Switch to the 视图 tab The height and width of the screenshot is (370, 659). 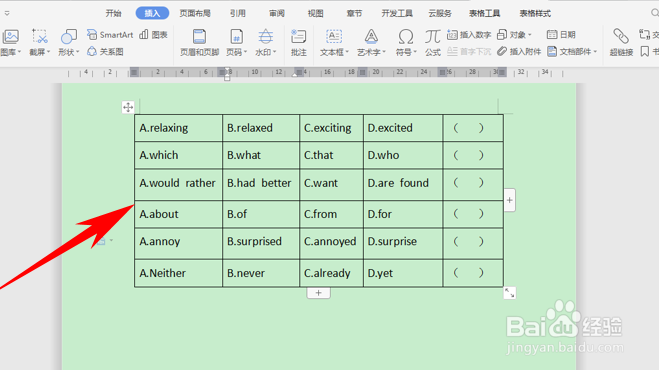[x=316, y=13]
